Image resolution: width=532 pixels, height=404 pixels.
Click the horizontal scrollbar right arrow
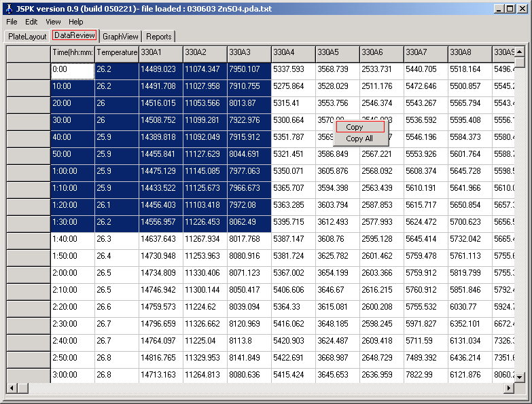coord(509,388)
